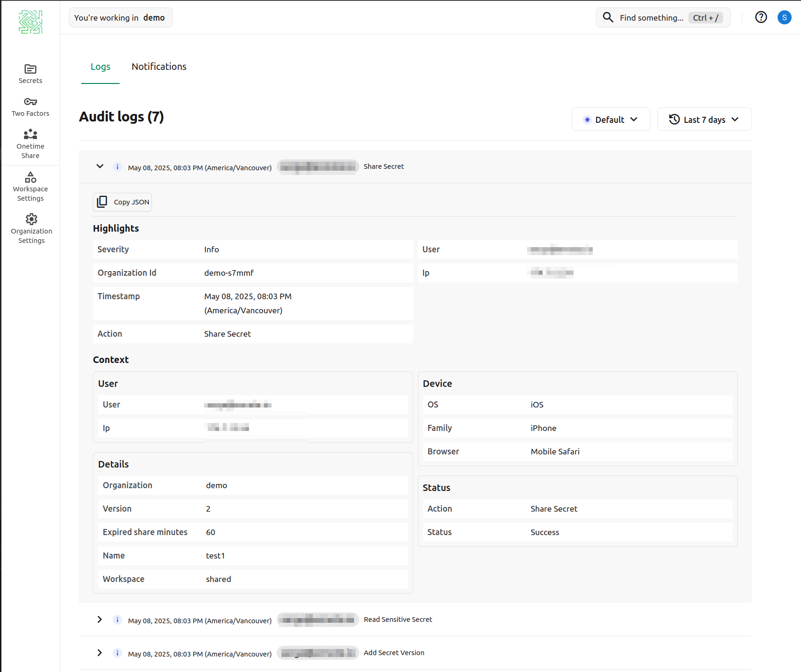Click the Family value iPhone
Screen dimensions: 801x672
click(x=544, y=428)
